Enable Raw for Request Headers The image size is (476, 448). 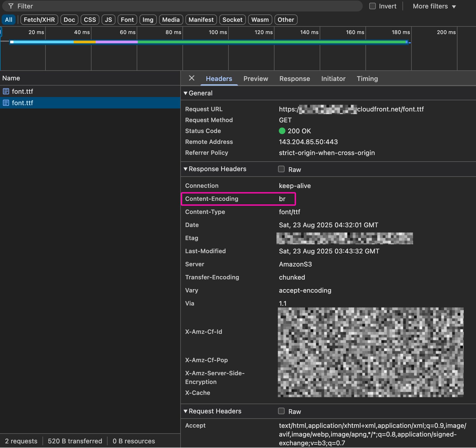[x=281, y=411]
